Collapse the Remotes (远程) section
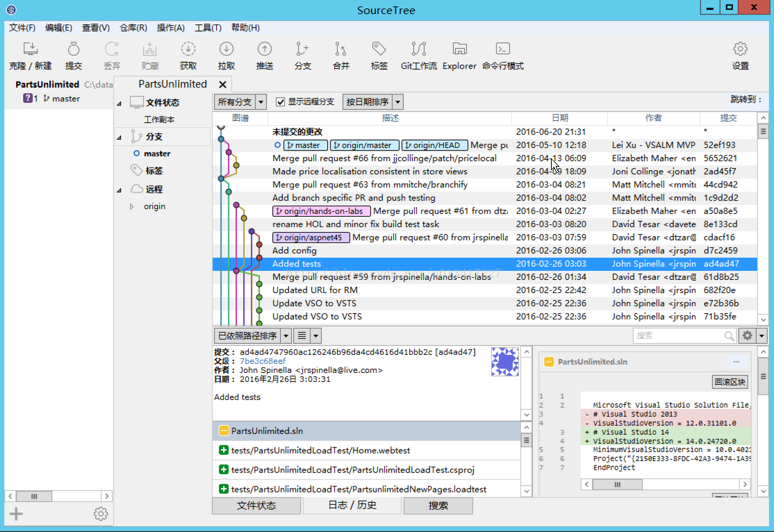This screenshot has height=532, width=774. (x=119, y=190)
